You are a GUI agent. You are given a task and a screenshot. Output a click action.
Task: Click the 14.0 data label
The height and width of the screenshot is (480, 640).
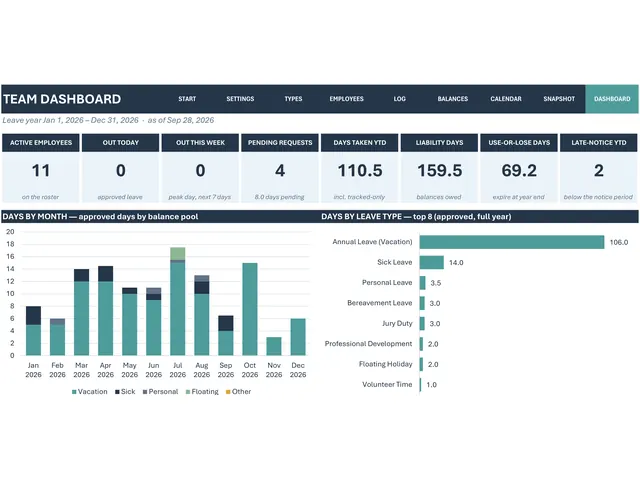[456, 263]
